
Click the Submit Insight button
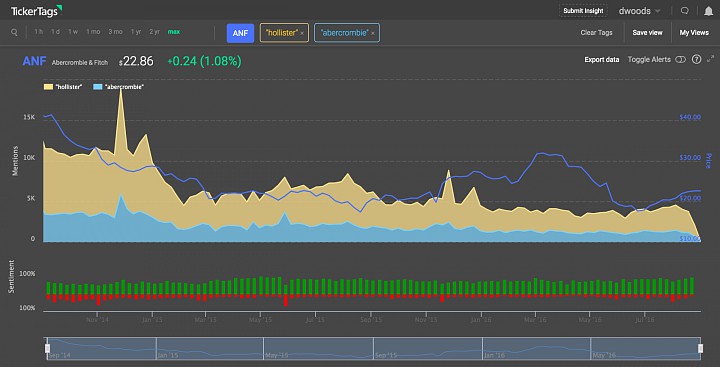coord(583,11)
